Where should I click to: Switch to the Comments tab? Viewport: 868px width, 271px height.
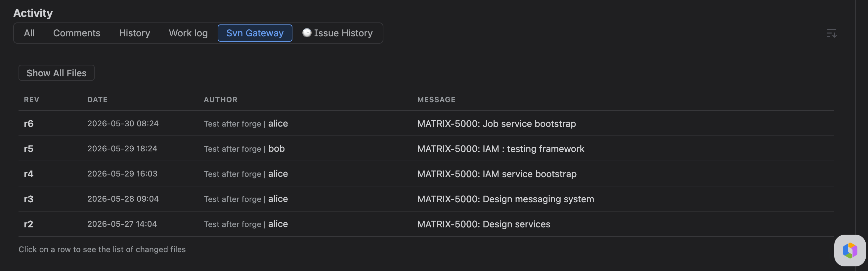point(77,33)
